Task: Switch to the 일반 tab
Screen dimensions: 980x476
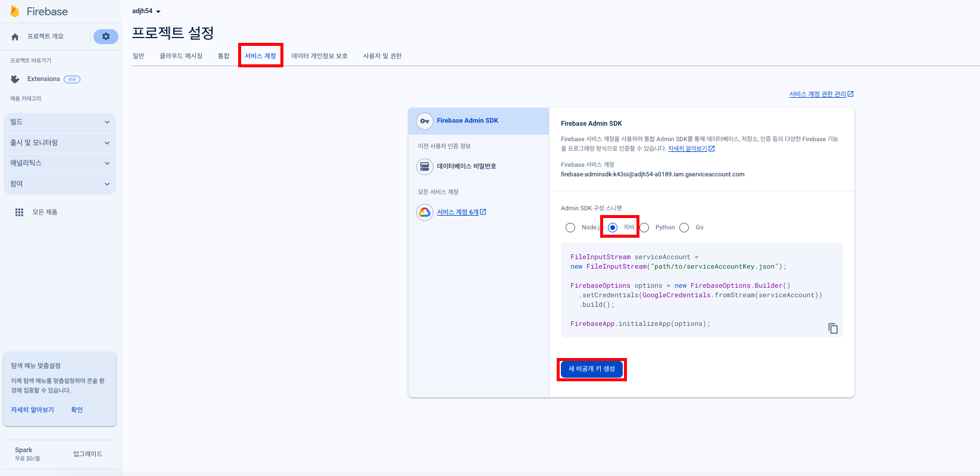Action: [x=139, y=56]
